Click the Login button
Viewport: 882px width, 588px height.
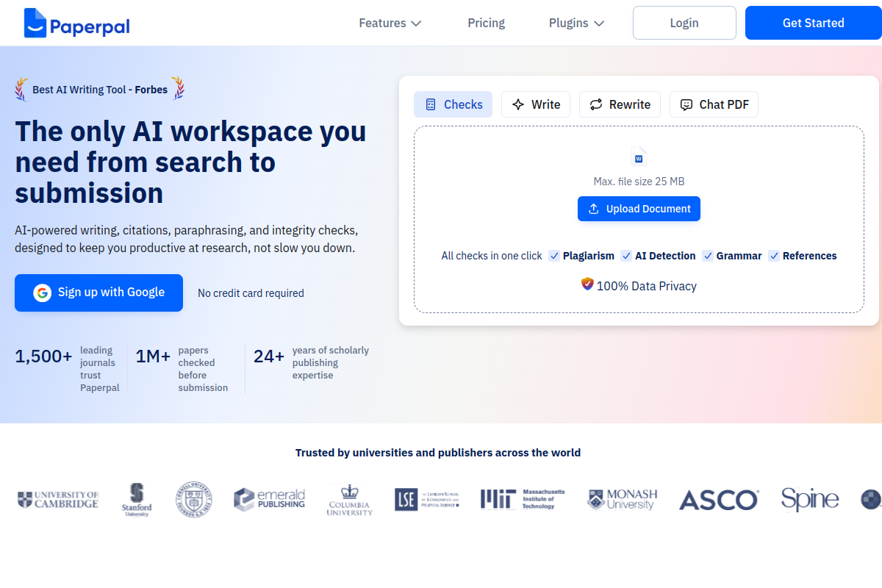[684, 23]
